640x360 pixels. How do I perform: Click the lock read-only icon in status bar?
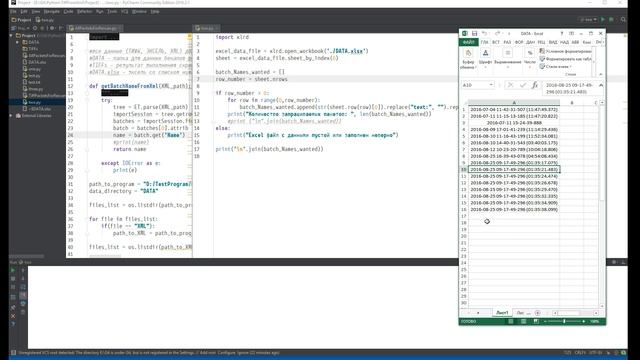tap(608, 353)
